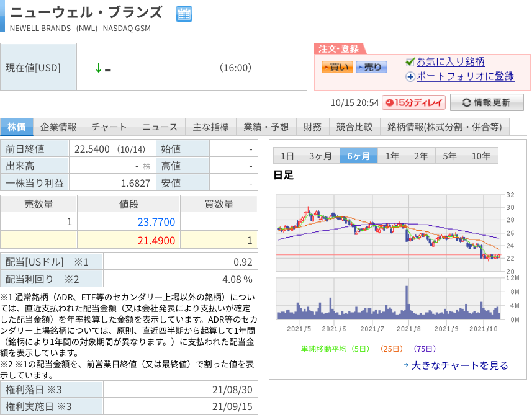Click the dividend value 0.92
Screen dimensions: 532x415
(243, 262)
